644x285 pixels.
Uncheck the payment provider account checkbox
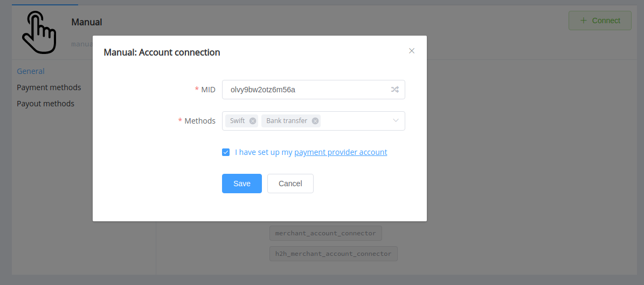click(x=225, y=152)
